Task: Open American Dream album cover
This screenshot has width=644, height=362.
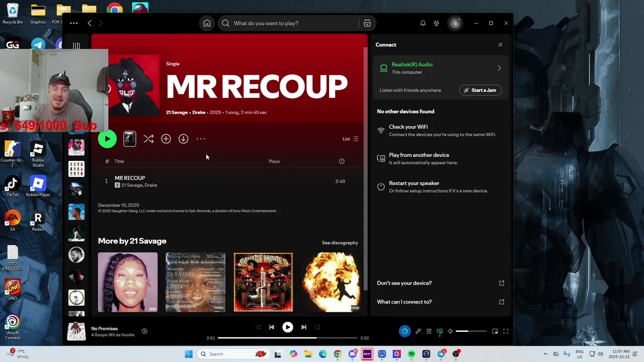Action: 196,282
